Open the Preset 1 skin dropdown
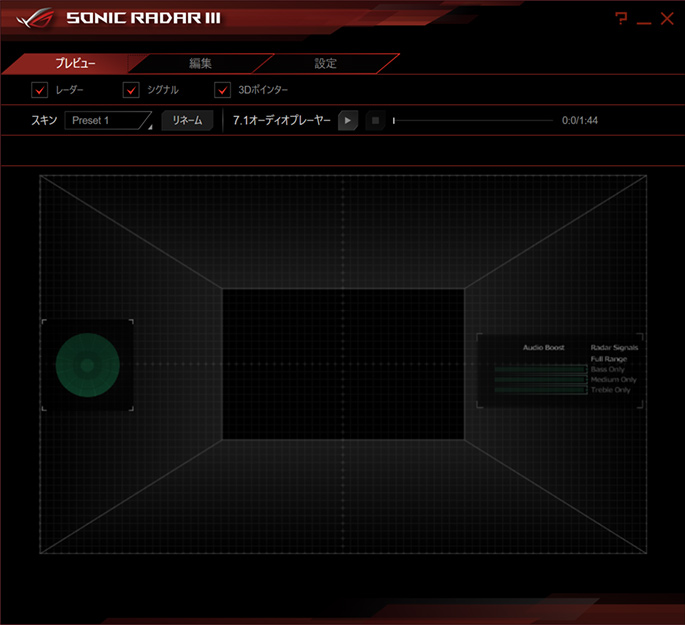Screen dimensions: 685x625 pyautogui.click(x=108, y=121)
